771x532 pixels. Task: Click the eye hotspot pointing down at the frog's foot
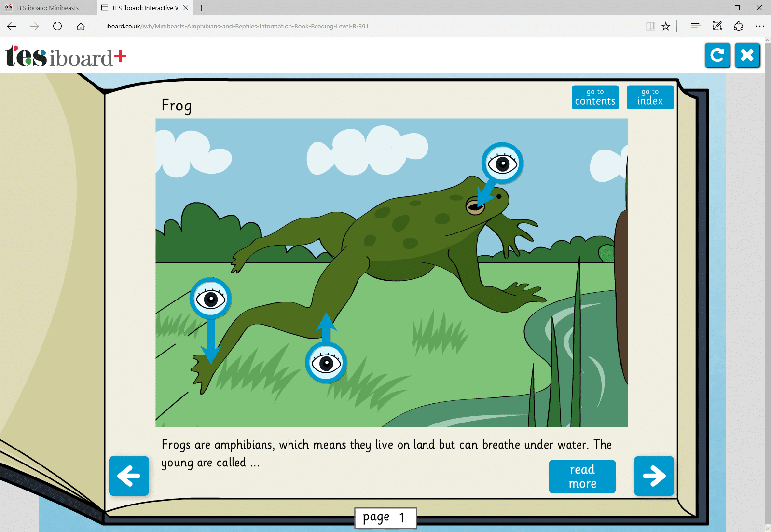click(211, 299)
